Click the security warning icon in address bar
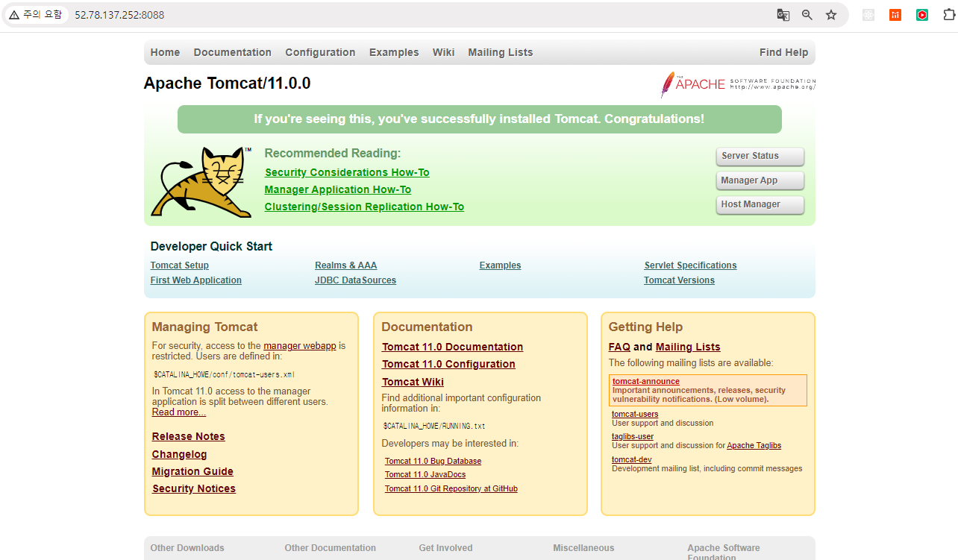Screen dimensions: 958x560 (14, 15)
